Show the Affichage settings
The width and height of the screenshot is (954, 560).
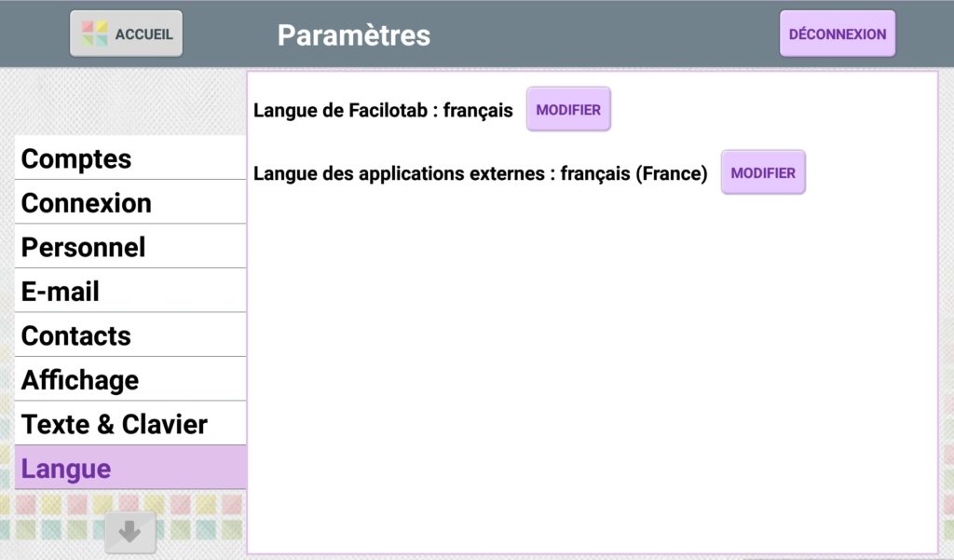click(130, 379)
